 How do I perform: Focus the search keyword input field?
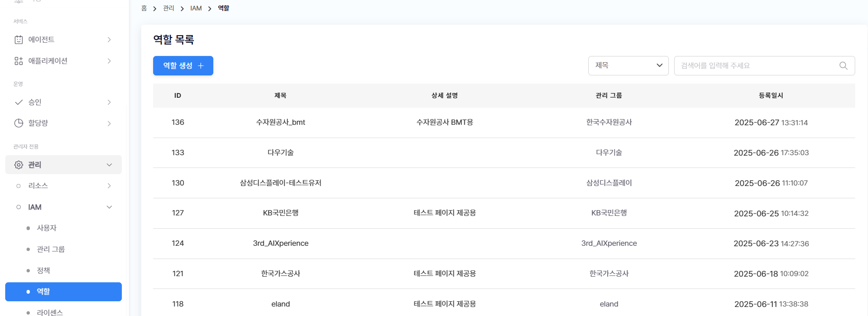pos(756,66)
